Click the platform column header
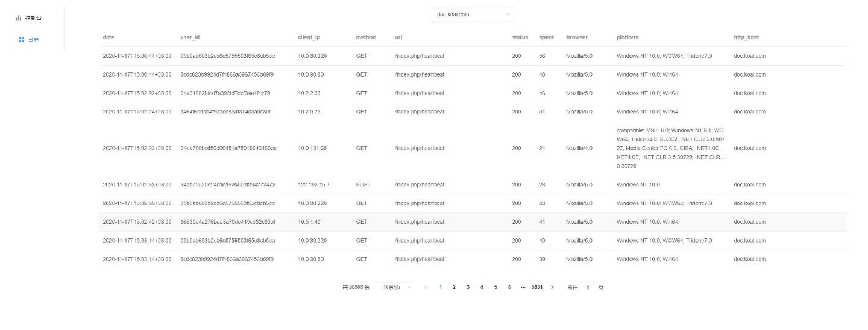The width and height of the screenshot is (868, 330). [627, 37]
